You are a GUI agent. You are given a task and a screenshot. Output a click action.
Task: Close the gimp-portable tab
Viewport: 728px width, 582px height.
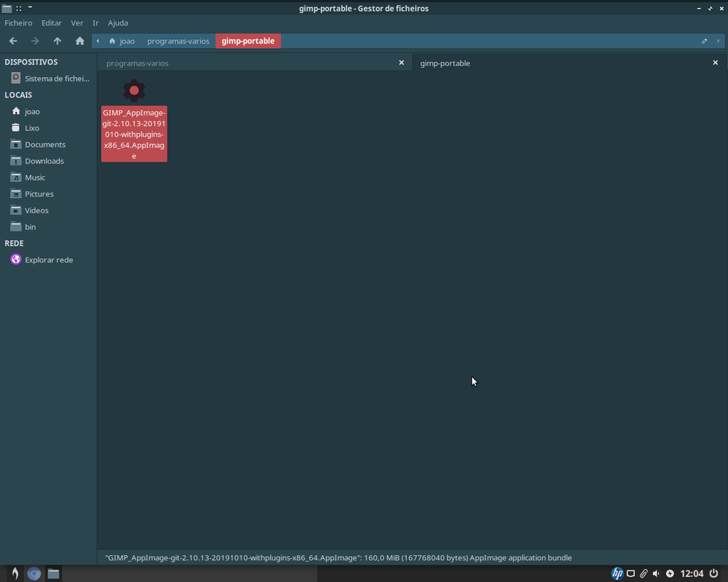[x=716, y=63]
